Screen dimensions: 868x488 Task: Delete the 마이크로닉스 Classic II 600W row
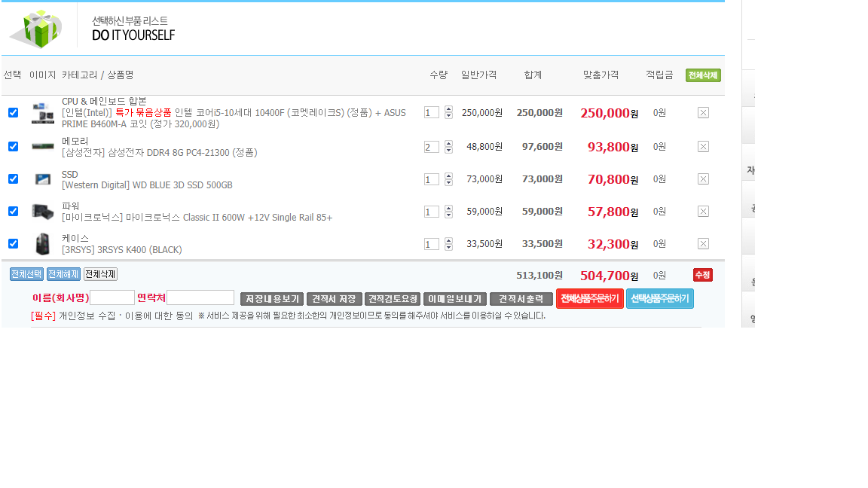(703, 212)
